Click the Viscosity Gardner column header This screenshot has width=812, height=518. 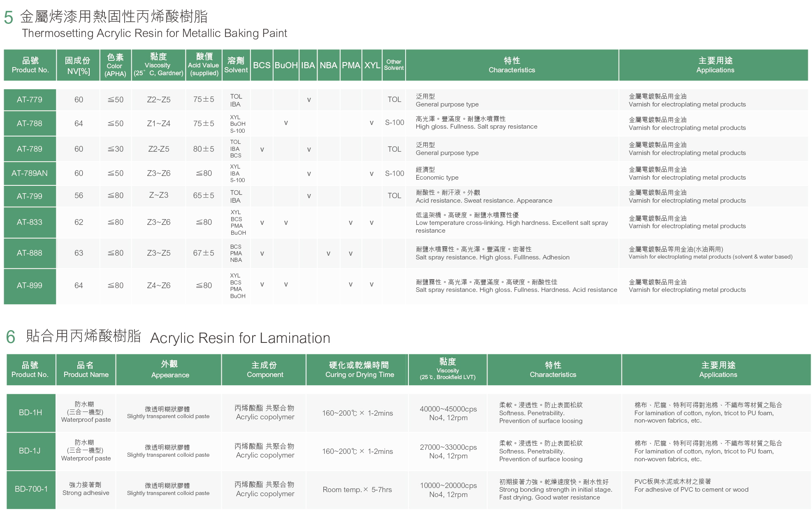(158, 65)
